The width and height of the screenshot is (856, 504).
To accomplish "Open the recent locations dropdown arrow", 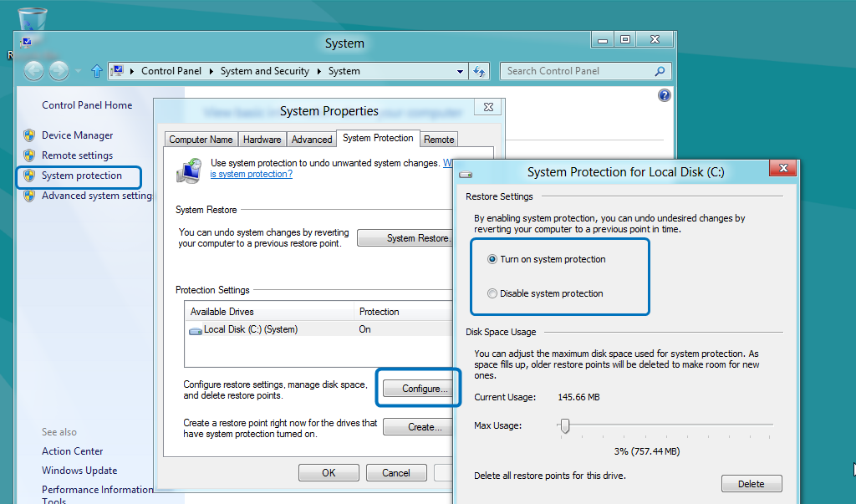I will point(78,71).
